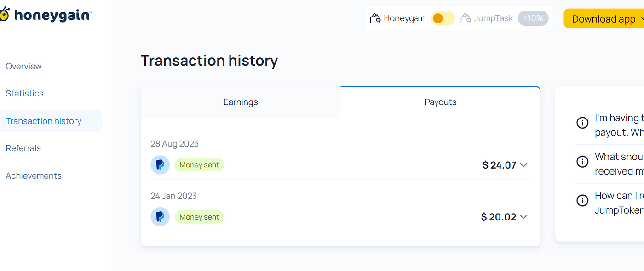
Task: Click the $ 20.02 amount
Action: click(x=499, y=217)
